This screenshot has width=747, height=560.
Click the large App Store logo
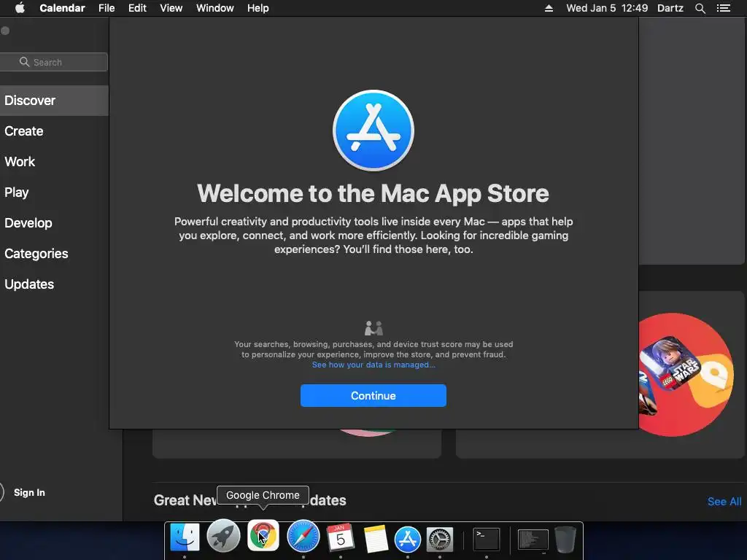pos(373,131)
